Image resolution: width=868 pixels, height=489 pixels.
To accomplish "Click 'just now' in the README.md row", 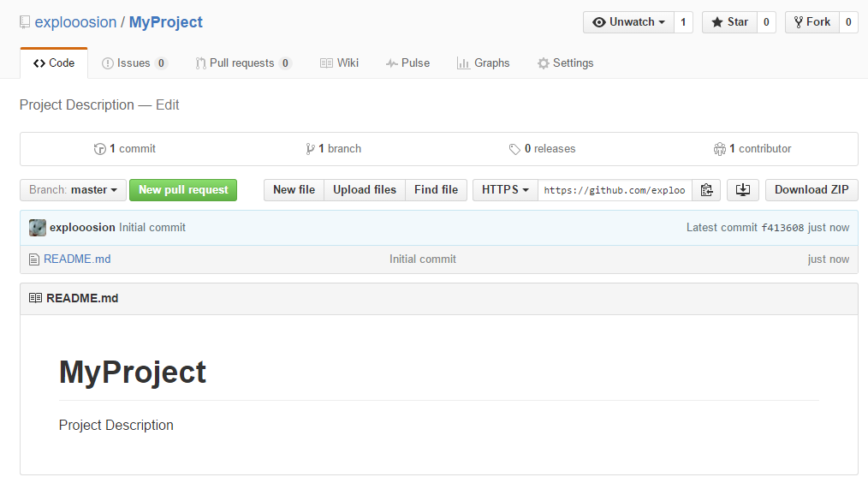I will point(828,259).
